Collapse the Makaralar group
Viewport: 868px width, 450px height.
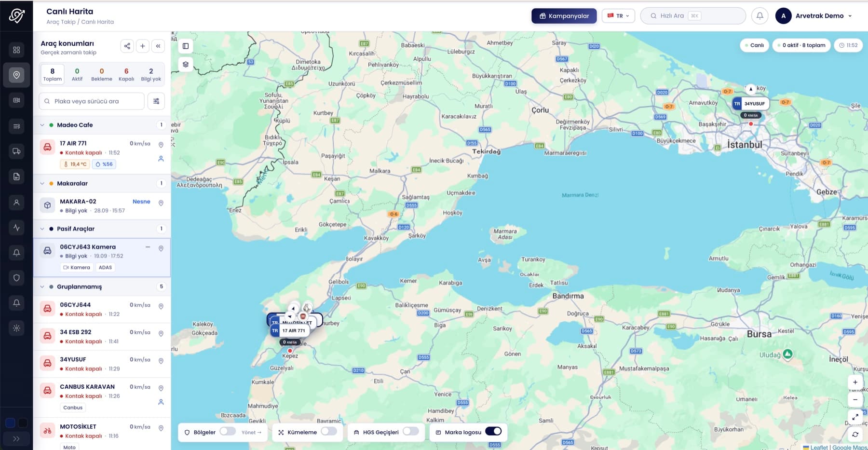tap(42, 183)
